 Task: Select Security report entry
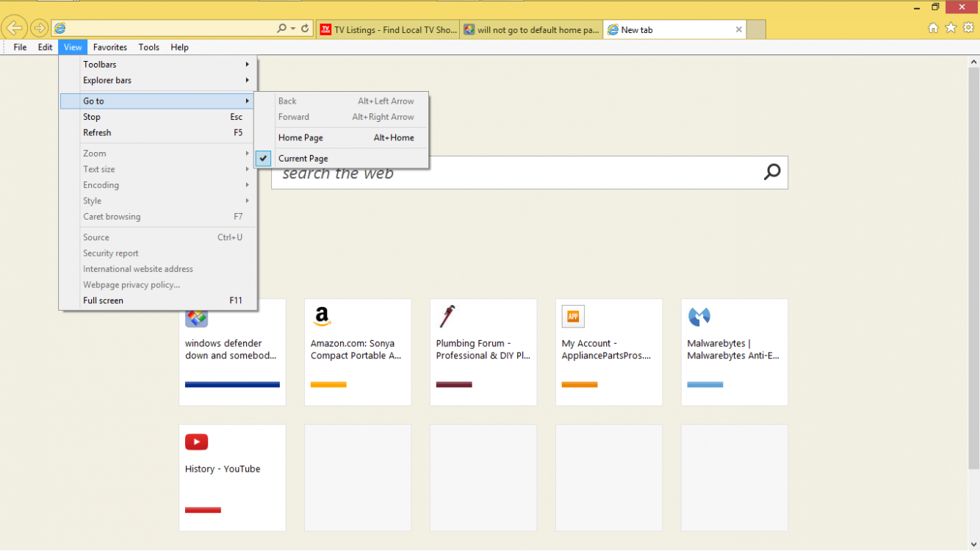point(158,253)
